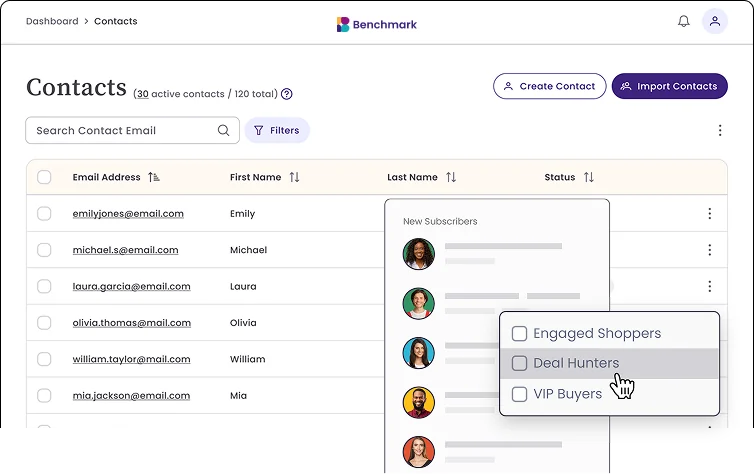Click first name 'Laura'
The image size is (754, 474).
coord(243,287)
